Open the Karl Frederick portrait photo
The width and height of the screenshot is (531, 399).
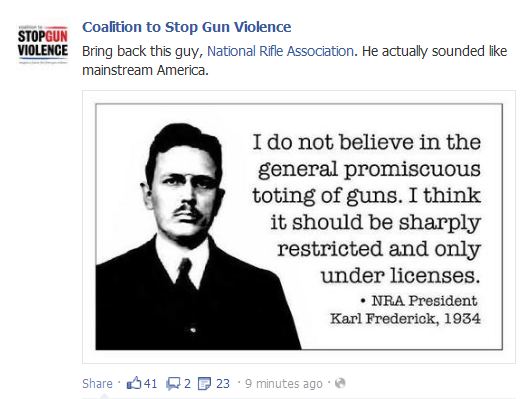(x=198, y=235)
